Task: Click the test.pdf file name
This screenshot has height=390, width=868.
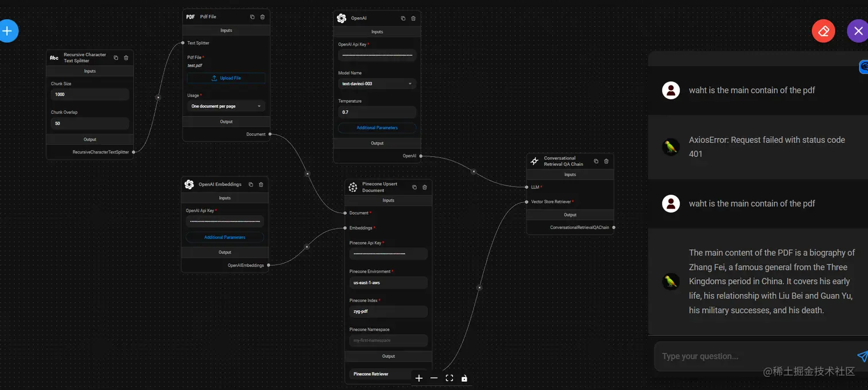Action: coord(195,65)
